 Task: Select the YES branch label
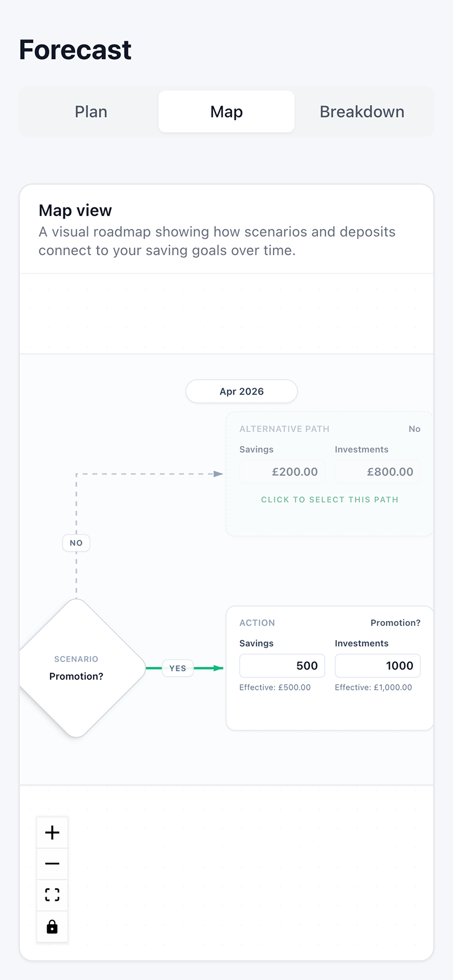pyautogui.click(x=177, y=668)
